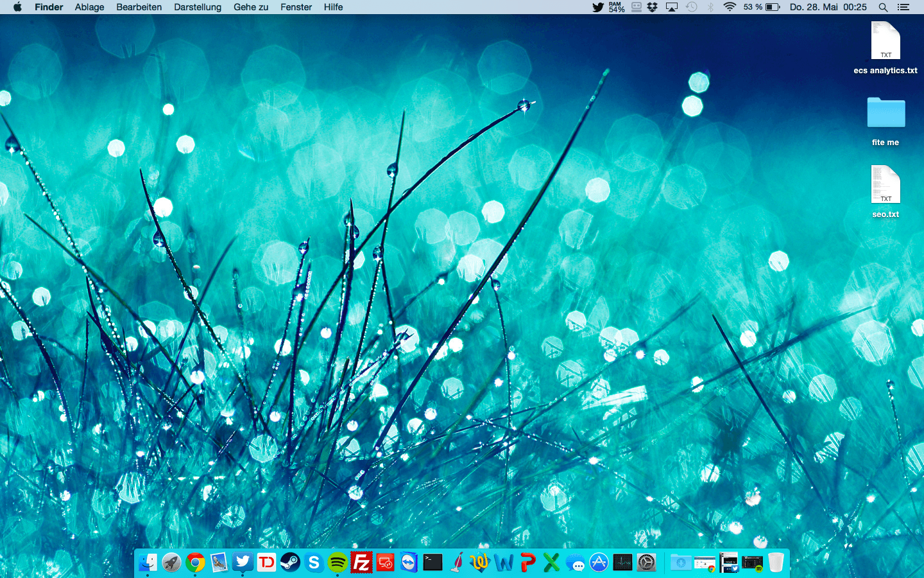Screen dimensions: 924x578
Task: Select the seo.txt file on desktop
Action: click(x=886, y=185)
